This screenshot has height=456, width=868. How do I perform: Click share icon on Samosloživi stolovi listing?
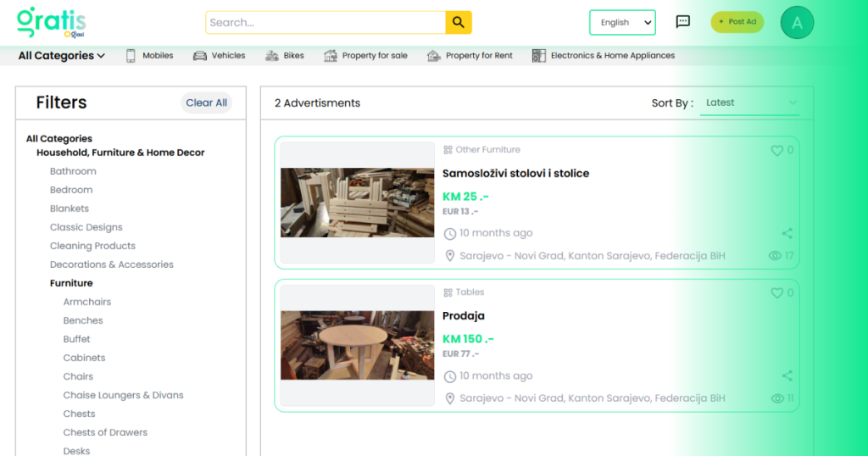787,233
